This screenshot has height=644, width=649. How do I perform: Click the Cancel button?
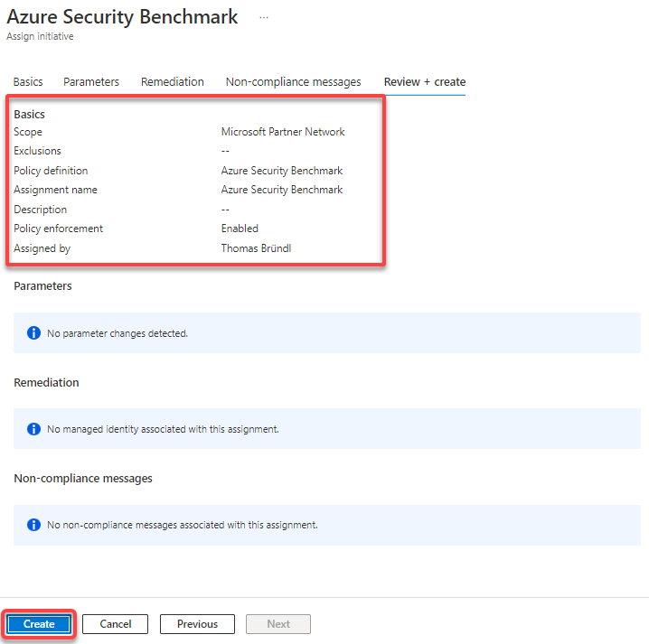tap(115, 624)
